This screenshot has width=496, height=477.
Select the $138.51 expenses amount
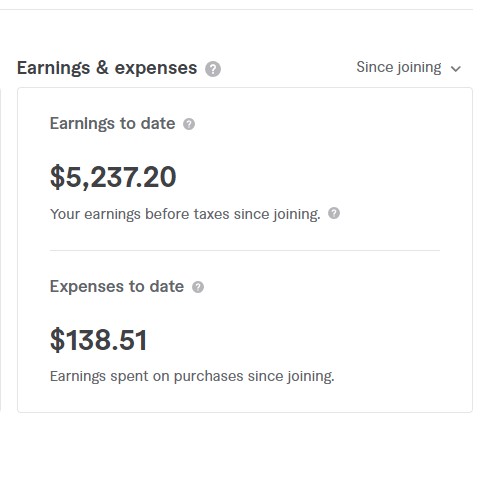click(98, 340)
